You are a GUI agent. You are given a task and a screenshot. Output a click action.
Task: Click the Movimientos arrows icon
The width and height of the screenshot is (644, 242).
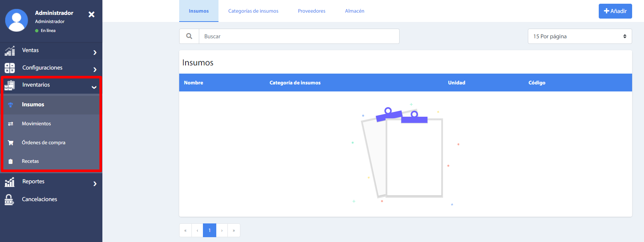(x=11, y=124)
